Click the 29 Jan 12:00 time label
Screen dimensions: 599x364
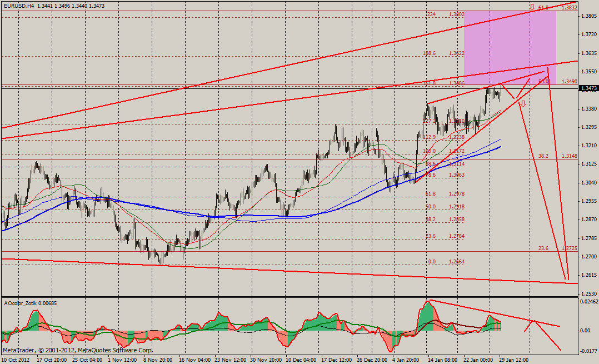pyautogui.click(x=513, y=360)
